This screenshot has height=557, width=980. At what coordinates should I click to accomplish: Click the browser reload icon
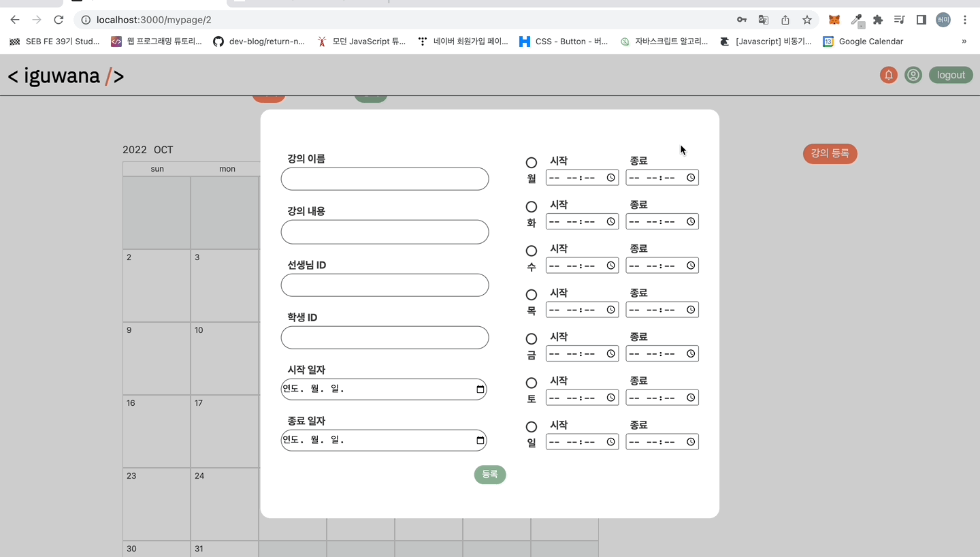click(x=59, y=20)
